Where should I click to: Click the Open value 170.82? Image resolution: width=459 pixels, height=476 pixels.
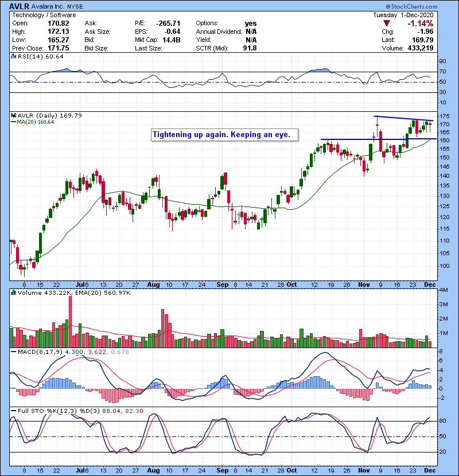59,24
